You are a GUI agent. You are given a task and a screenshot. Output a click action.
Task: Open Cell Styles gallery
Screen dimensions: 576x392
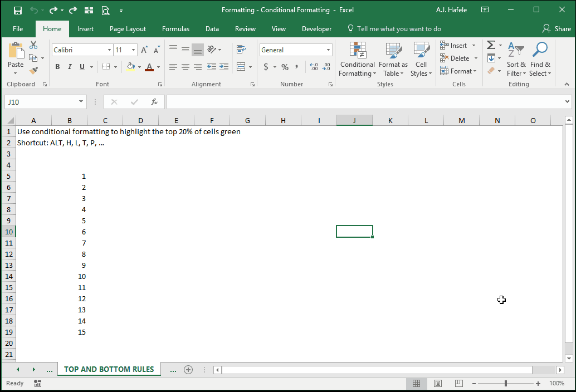(421, 58)
